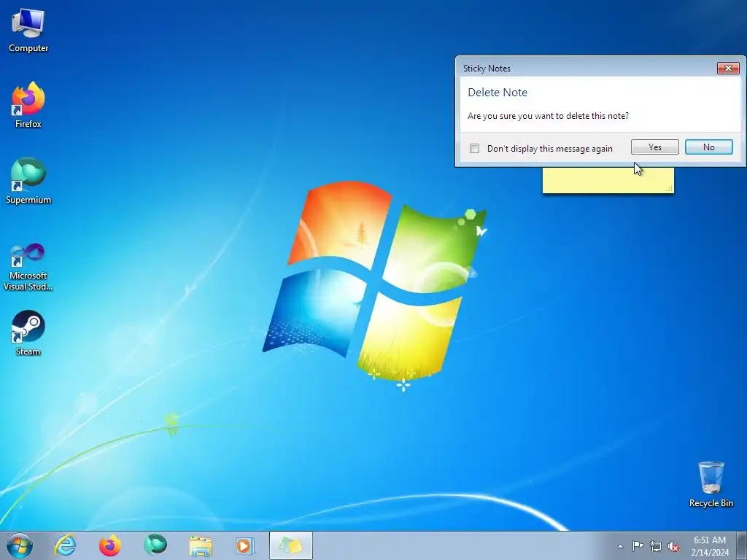Image resolution: width=747 pixels, height=560 pixels.
Task: Launch Internet Explorer from the taskbar
Action: pyautogui.click(x=65, y=545)
